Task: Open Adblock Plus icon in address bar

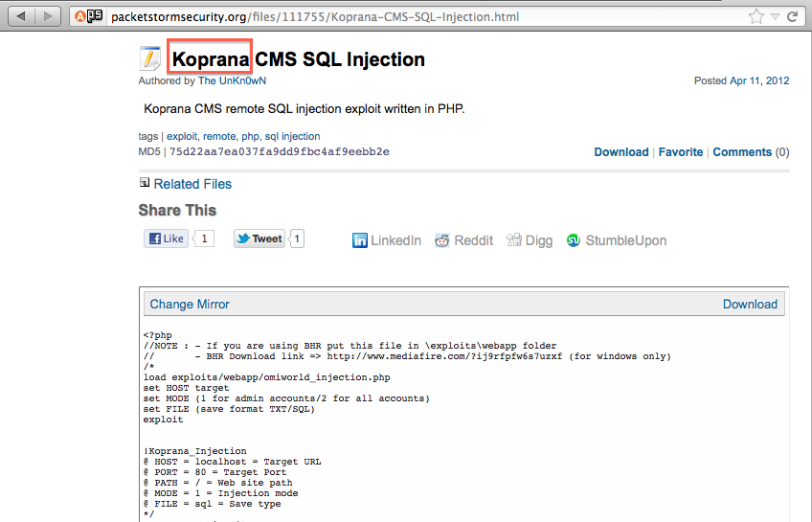Action: [x=79, y=16]
